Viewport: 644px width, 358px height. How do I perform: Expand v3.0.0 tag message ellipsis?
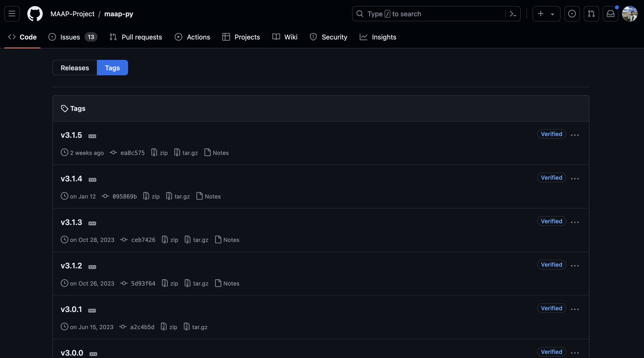[93, 354]
